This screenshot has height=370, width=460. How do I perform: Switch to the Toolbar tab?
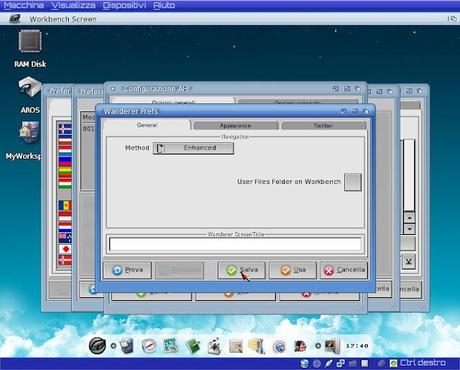click(324, 126)
